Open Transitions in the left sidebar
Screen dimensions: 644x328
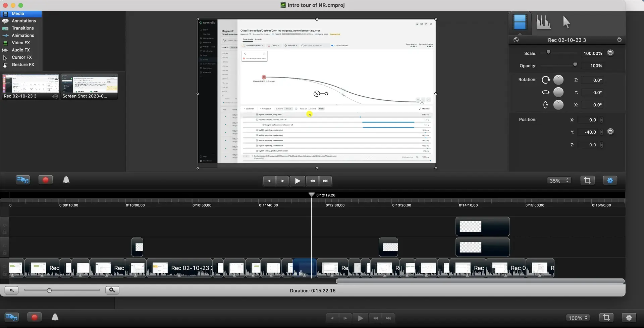[22, 28]
